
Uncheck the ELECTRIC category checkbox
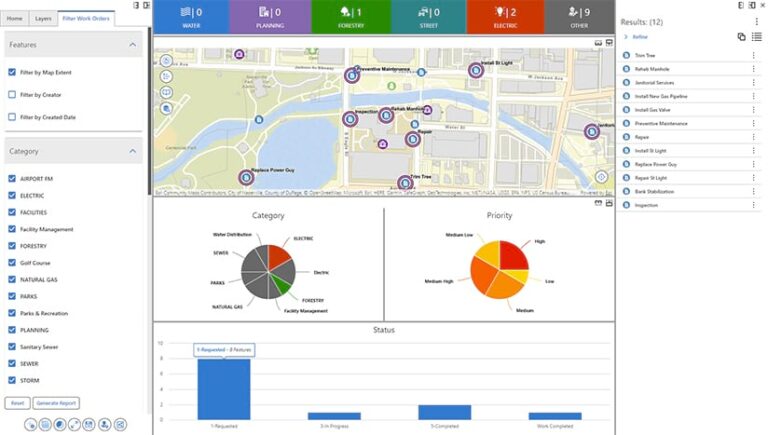[x=12, y=195]
